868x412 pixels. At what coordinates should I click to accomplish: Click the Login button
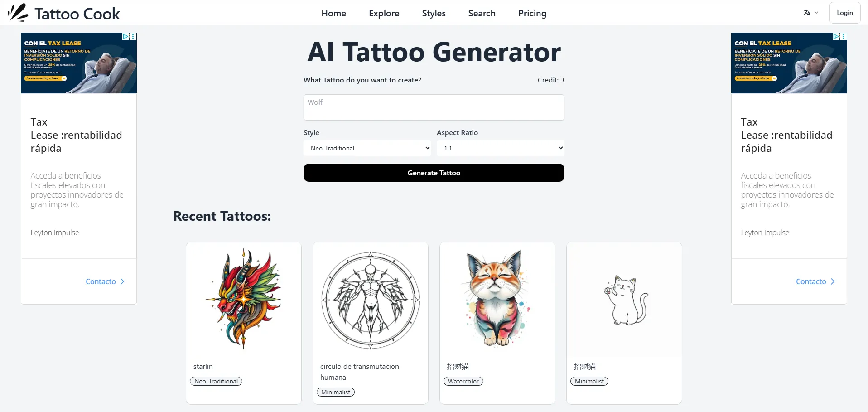845,13
